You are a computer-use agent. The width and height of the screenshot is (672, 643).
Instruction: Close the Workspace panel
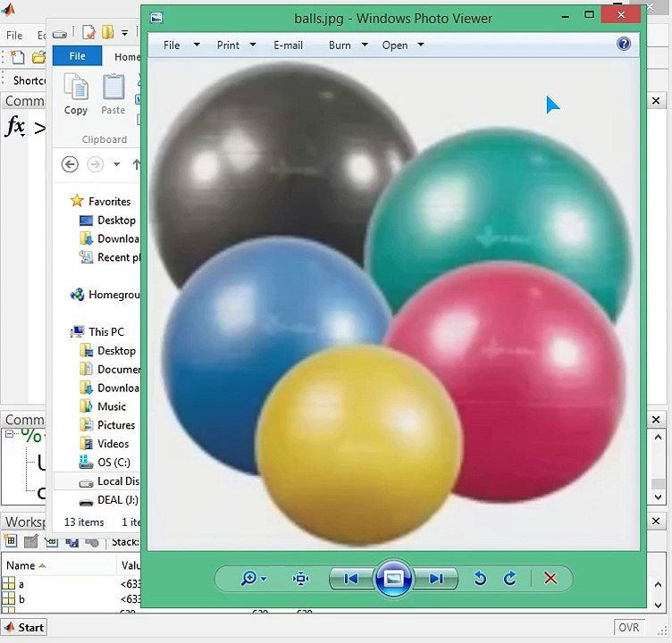tap(656, 521)
